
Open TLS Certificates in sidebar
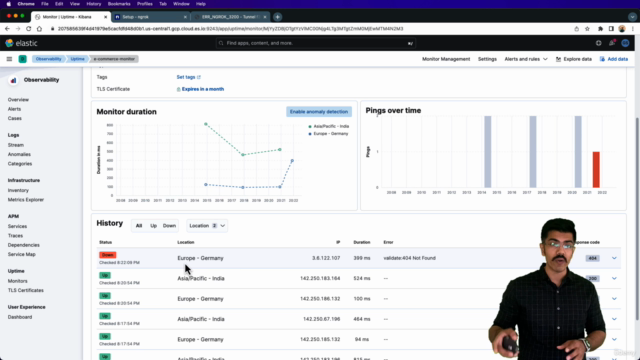click(x=26, y=290)
